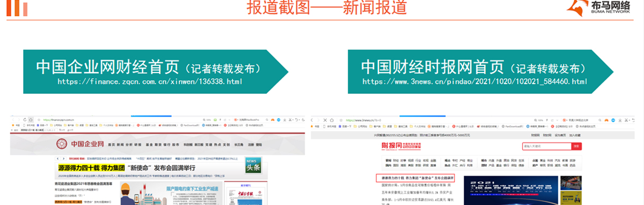Click next arrow of the news ticker
Screen dimensions: 644x205
click(64, 159)
